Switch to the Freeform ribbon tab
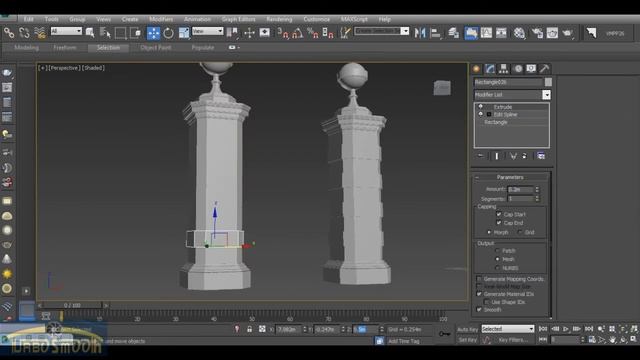The width and height of the screenshot is (640, 360). click(65, 48)
